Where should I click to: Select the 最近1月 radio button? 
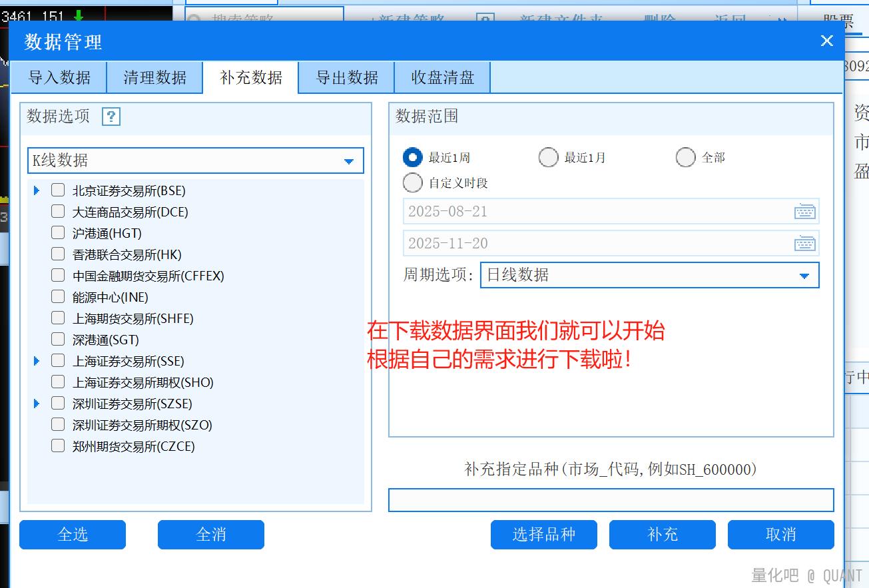(x=548, y=158)
